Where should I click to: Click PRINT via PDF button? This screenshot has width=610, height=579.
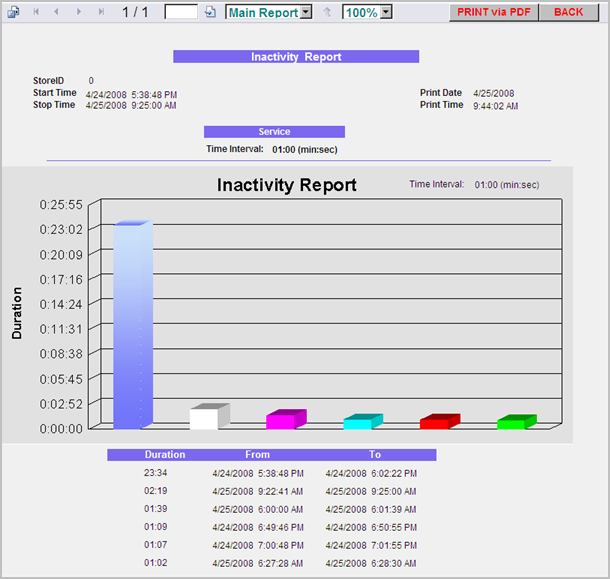coord(494,12)
